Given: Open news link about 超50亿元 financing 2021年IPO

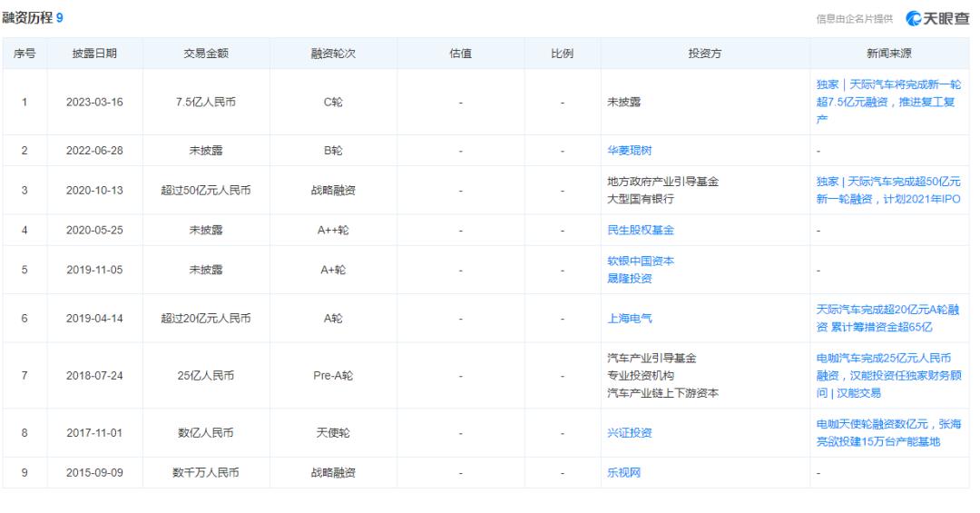Looking at the screenshot, I should point(888,190).
